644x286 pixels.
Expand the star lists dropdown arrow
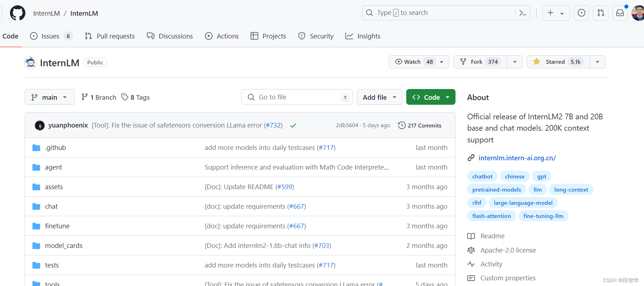coord(598,62)
